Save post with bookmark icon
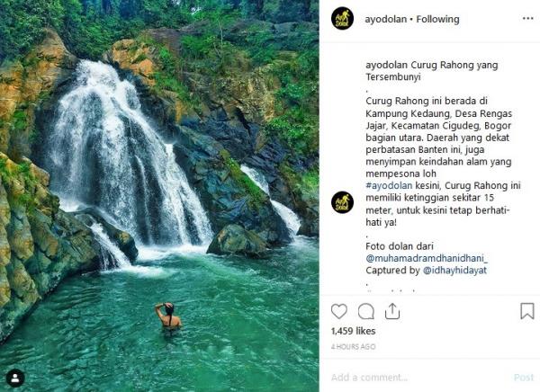The width and height of the screenshot is (540, 392). pyautogui.click(x=527, y=311)
